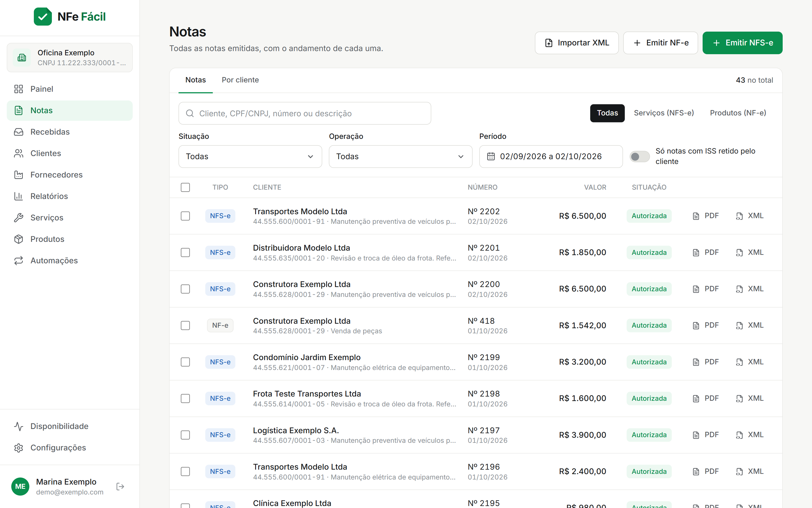Open the Relatórios section

pyautogui.click(x=69, y=196)
